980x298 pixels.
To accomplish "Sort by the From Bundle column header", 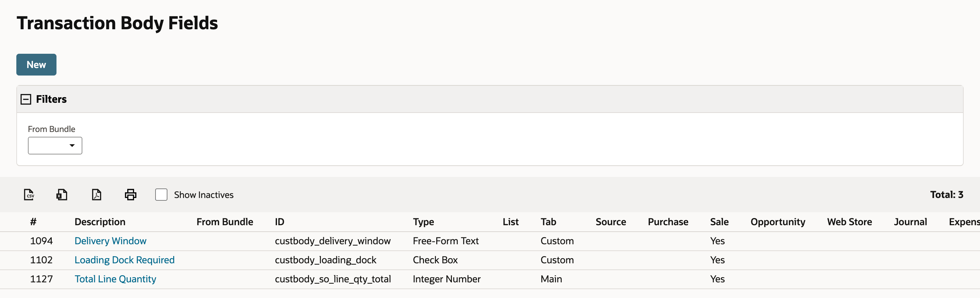I will point(225,222).
